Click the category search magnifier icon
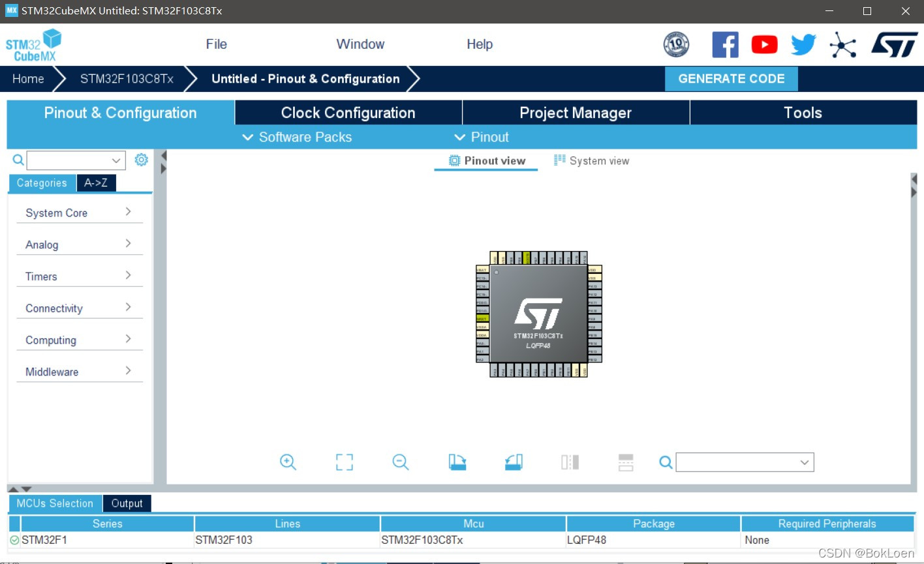This screenshot has width=924, height=564. [18, 160]
